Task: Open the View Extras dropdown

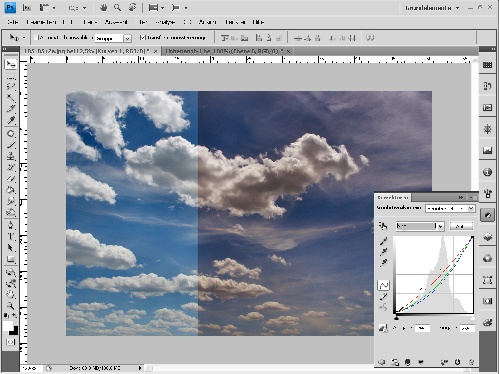Action: click(47, 8)
